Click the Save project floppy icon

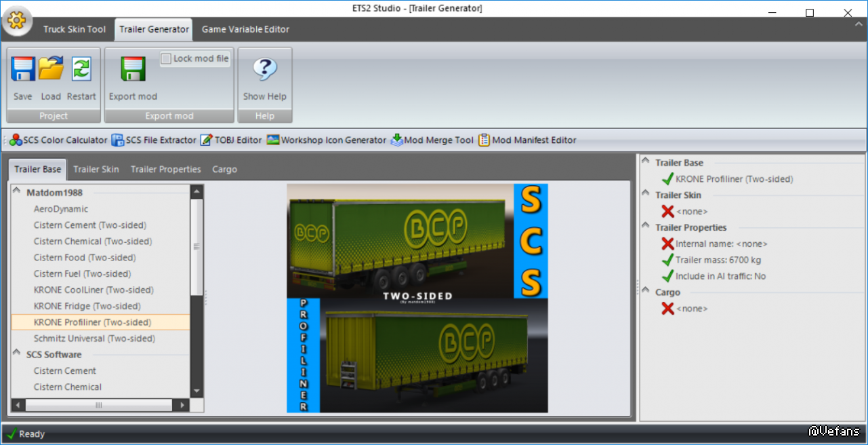pyautogui.click(x=23, y=69)
